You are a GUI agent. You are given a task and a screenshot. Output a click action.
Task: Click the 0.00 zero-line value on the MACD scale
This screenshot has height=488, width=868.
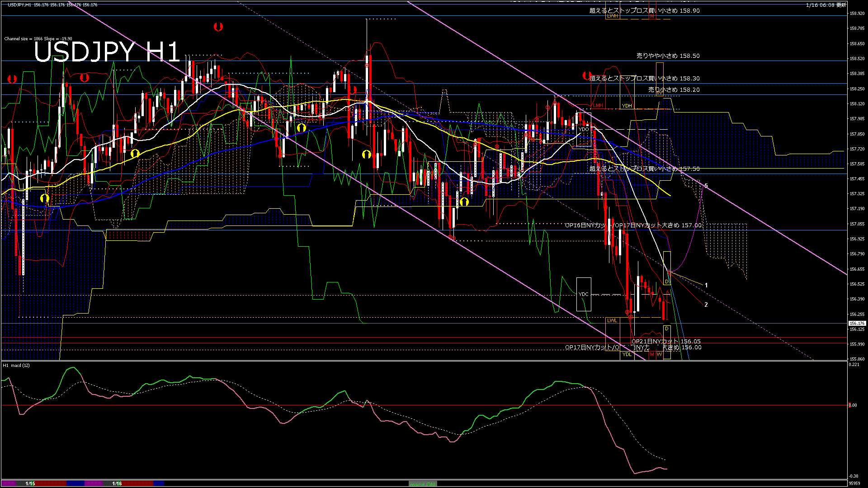pos(853,405)
